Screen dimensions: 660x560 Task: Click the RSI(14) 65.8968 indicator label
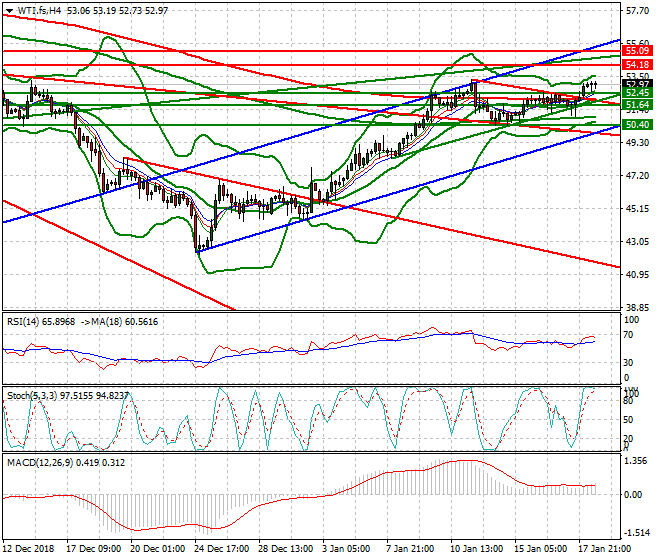41,322
